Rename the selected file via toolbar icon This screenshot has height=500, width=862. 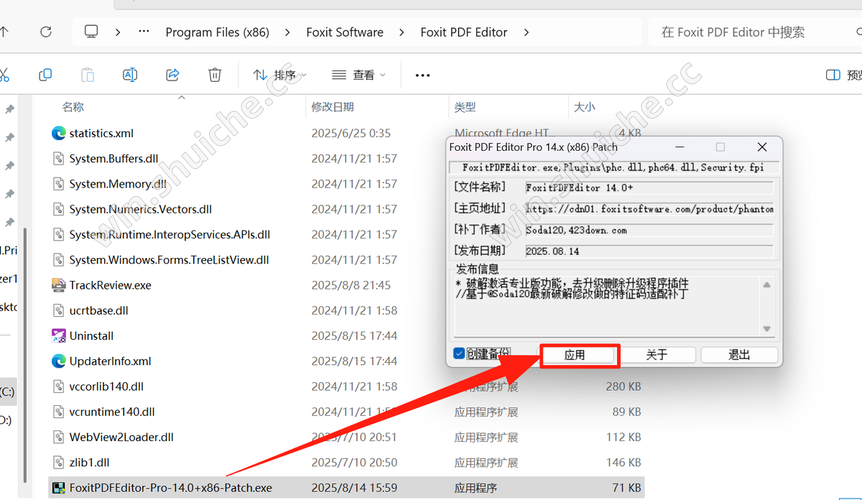point(130,75)
